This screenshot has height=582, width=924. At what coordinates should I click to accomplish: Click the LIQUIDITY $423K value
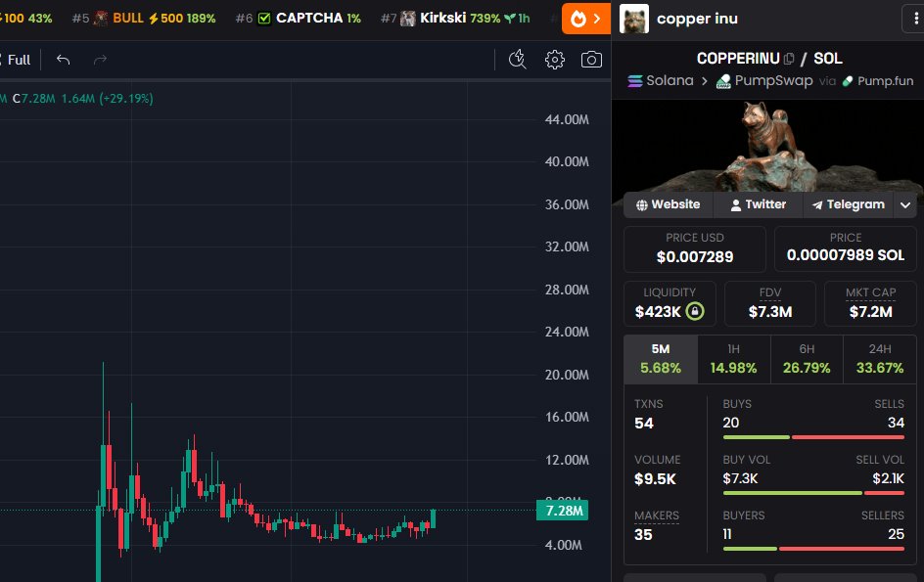[x=658, y=312]
